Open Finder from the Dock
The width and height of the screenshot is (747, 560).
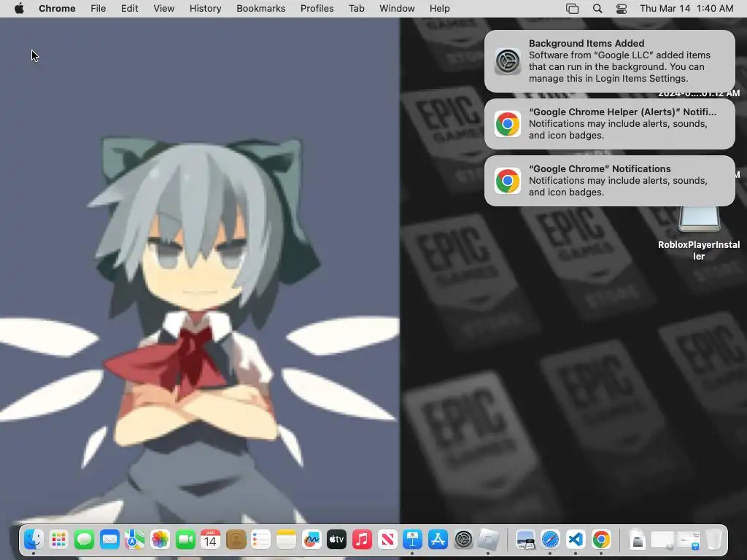(x=34, y=540)
